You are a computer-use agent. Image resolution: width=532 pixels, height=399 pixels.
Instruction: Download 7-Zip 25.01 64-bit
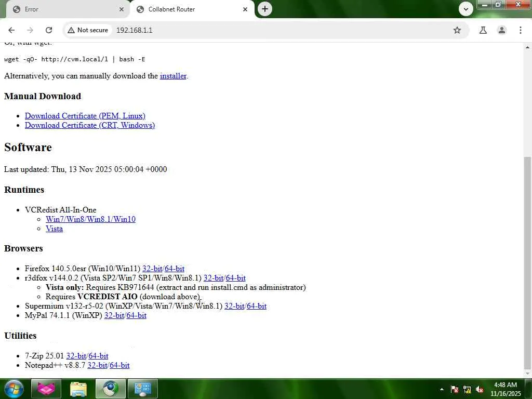tap(98, 356)
